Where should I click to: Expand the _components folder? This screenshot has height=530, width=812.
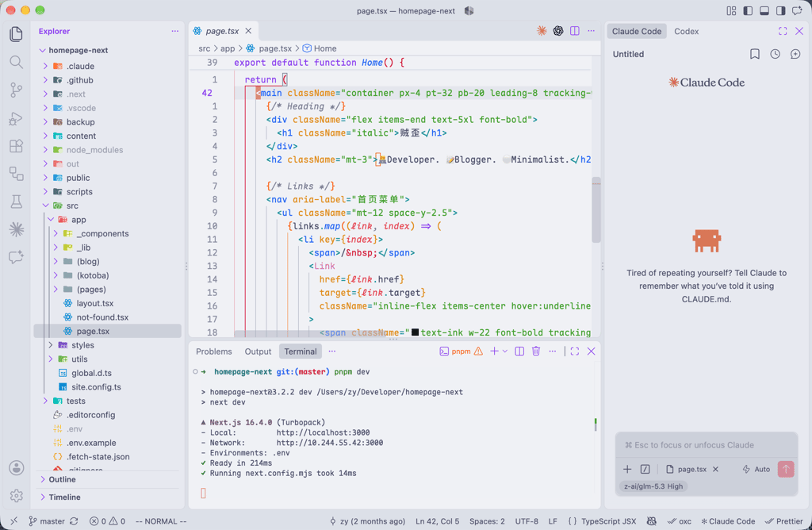[x=102, y=233]
